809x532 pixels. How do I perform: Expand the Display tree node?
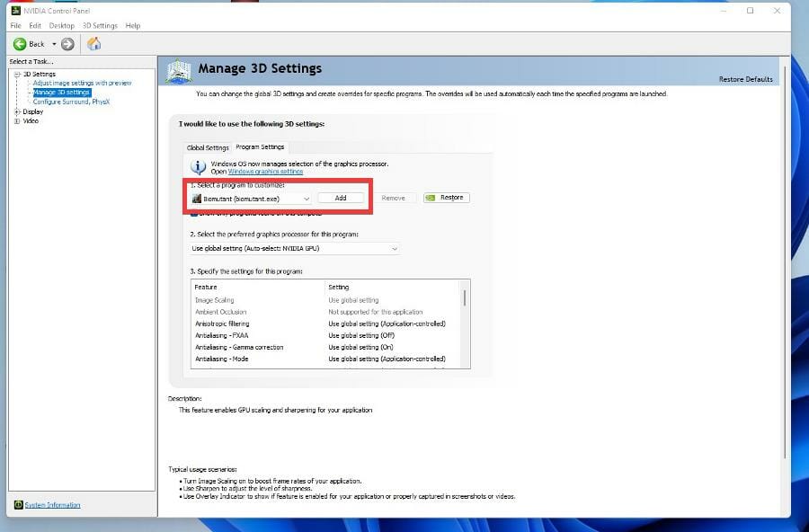(x=17, y=111)
